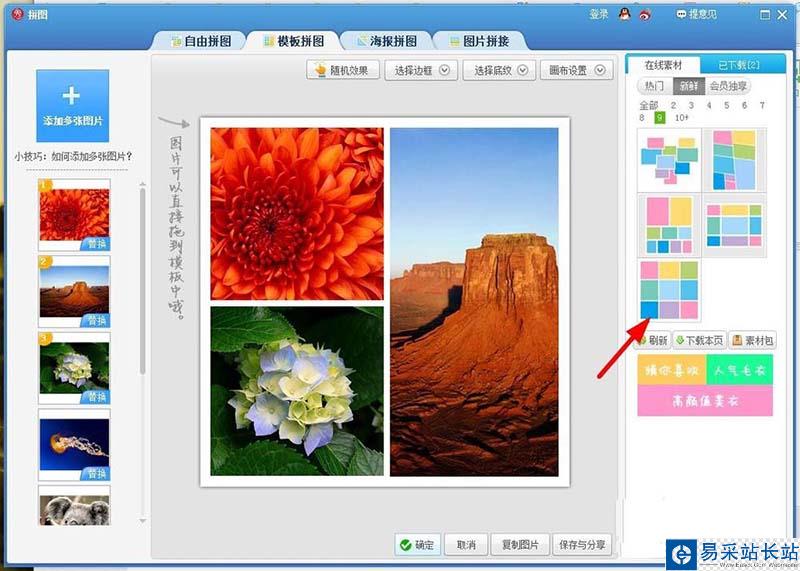Filter templates by 5 images
Viewport: 800px width, 571px height.
(x=727, y=106)
